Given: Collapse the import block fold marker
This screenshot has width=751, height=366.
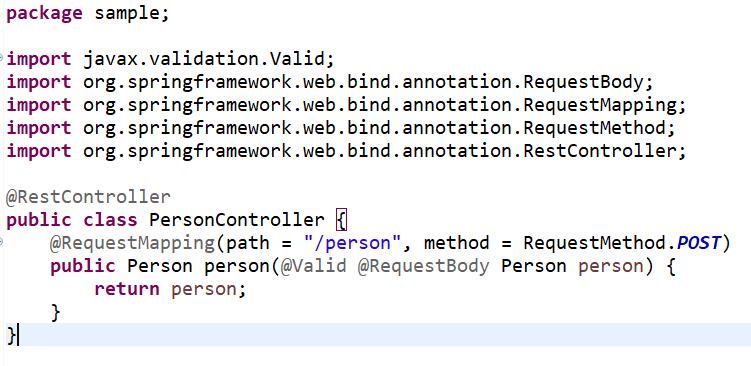Looking at the screenshot, I should tap(1, 58).
